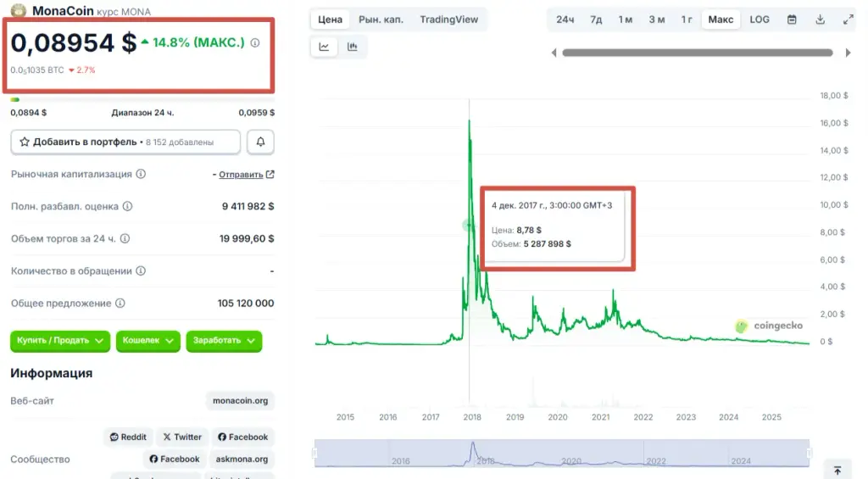Click the chart horizontal range scrollbar
This screenshot has height=479, width=868.
pos(698,53)
